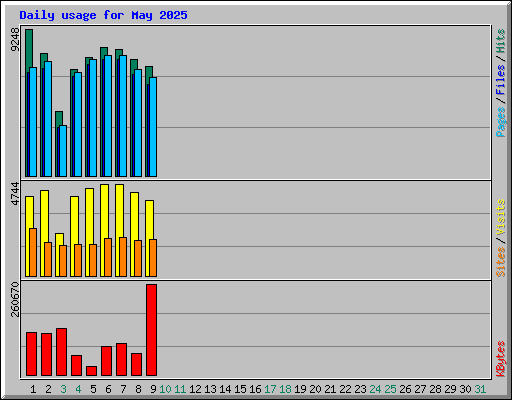
Task: Click day label 1 on the x-axis
Action: click(x=33, y=389)
